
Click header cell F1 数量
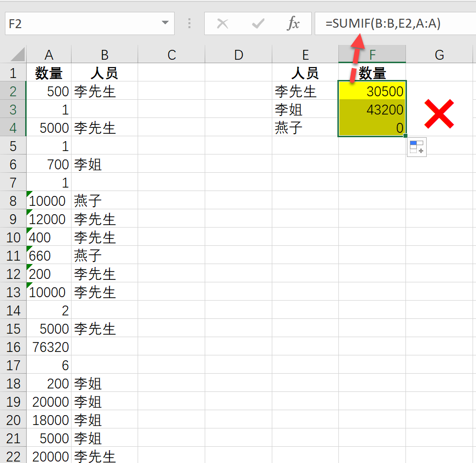tap(372, 73)
